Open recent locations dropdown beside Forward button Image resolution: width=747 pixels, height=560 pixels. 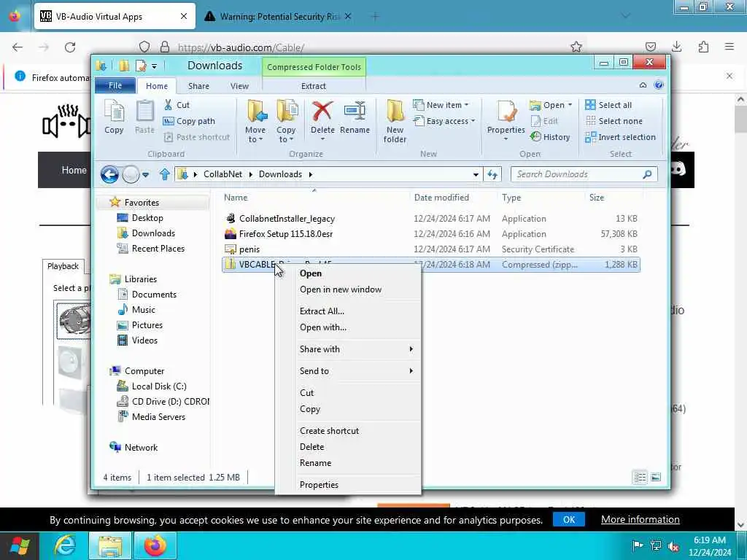click(x=146, y=175)
